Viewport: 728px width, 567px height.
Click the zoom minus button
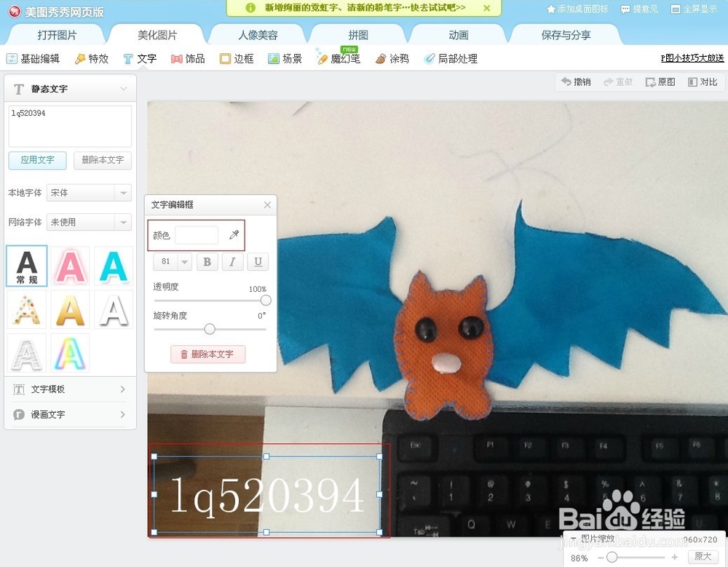(601, 557)
